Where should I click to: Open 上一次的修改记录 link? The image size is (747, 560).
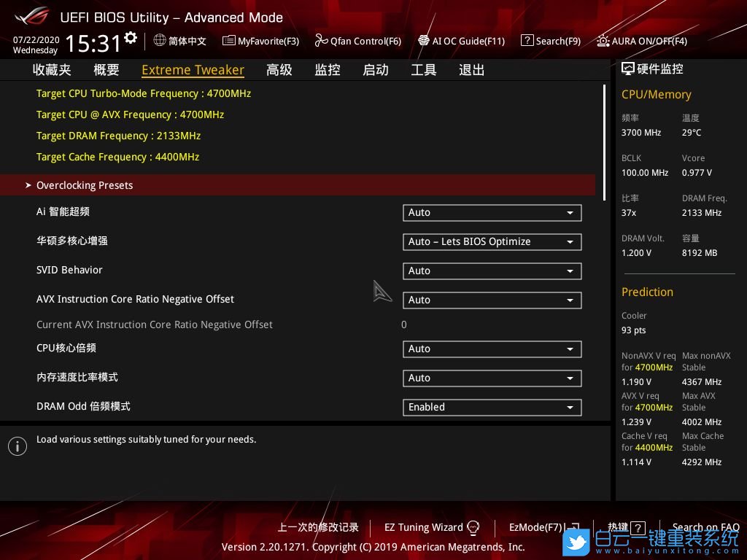tap(318, 527)
